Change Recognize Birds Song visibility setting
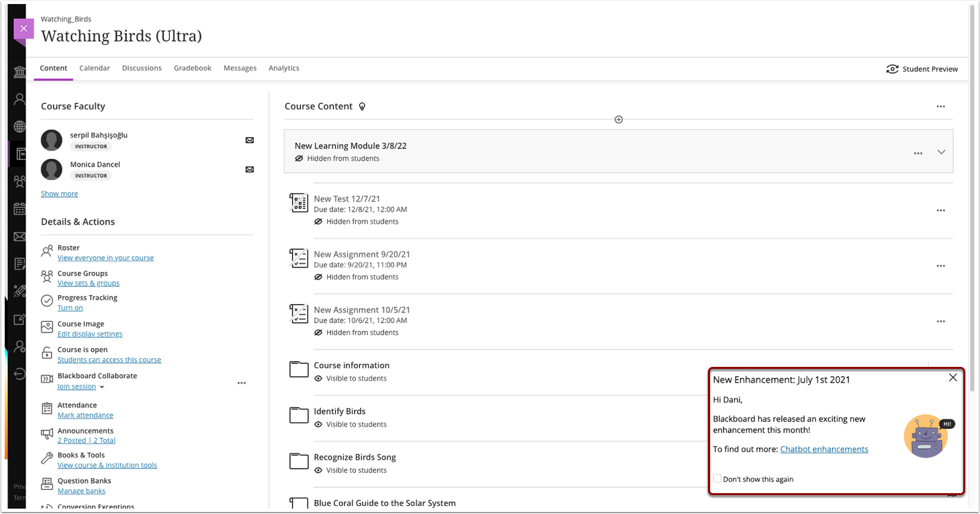Viewport: 980px width, 514px height. pyautogui.click(x=351, y=470)
